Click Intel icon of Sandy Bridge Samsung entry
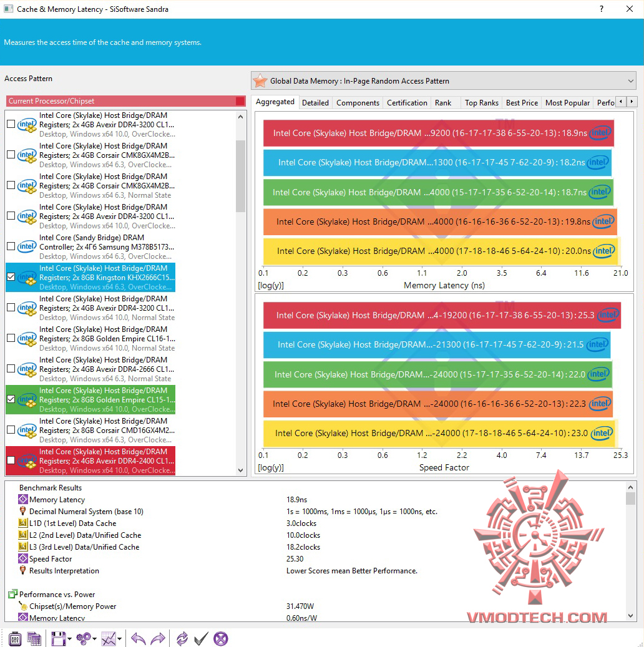The width and height of the screenshot is (644, 647). pyautogui.click(x=27, y=246)
